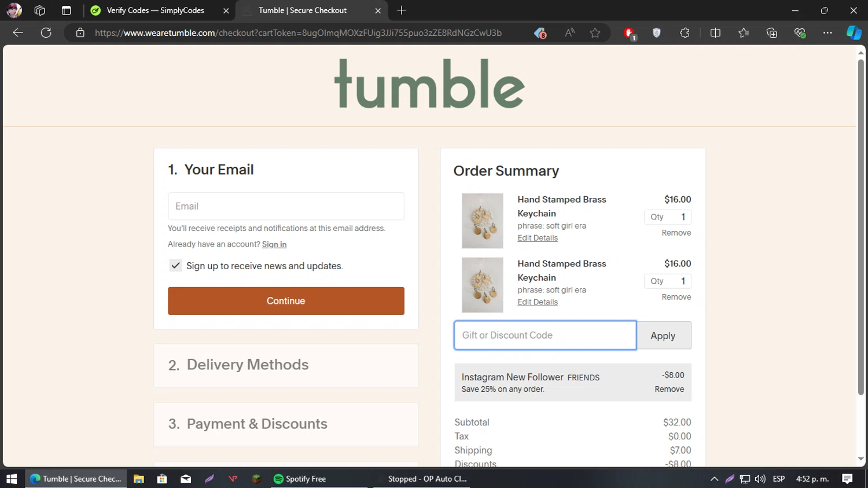The height and width of the screenshot is (488, 868).
Task: Change Qty of the second keychain
Action: click(668, 281)
